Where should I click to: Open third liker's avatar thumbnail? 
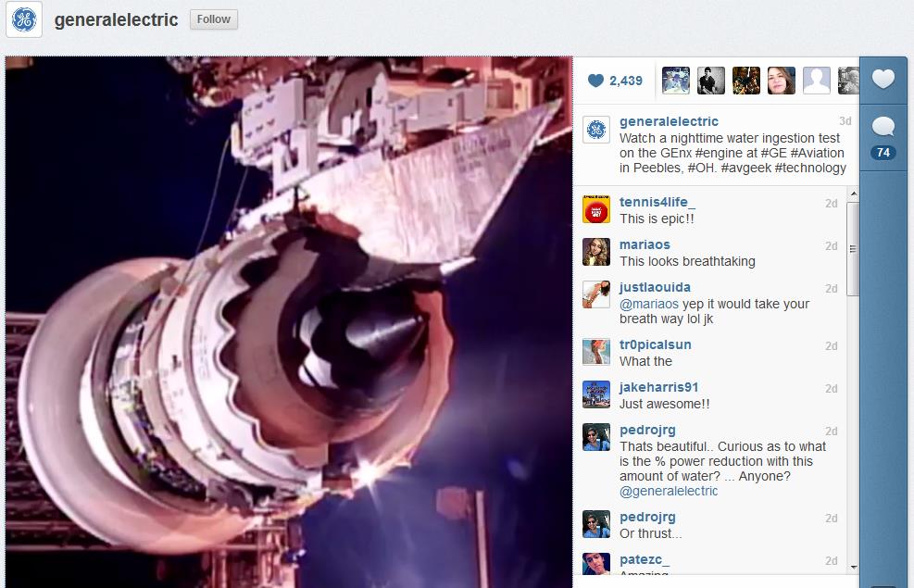(x=746, y=81)
